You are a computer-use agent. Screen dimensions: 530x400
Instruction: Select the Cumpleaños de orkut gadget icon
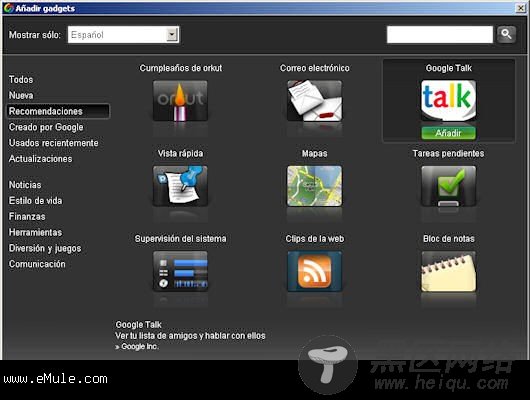point(180,101)
